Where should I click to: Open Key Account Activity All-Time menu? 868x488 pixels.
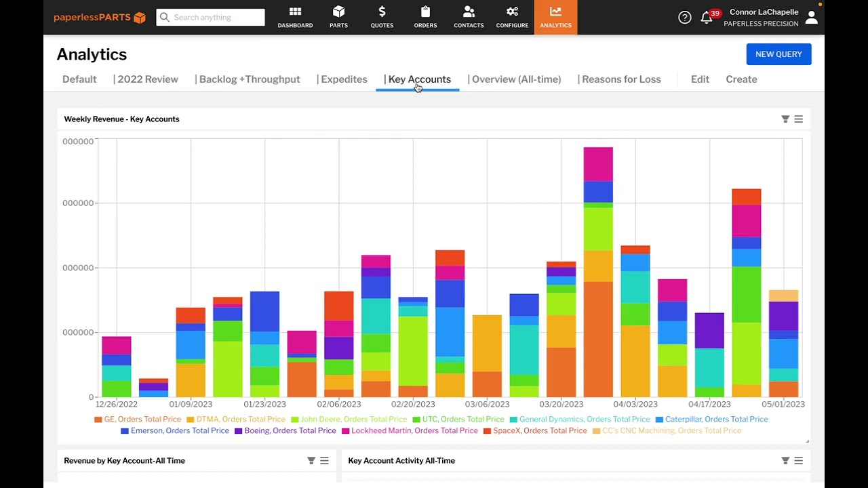tap(798, 460)
